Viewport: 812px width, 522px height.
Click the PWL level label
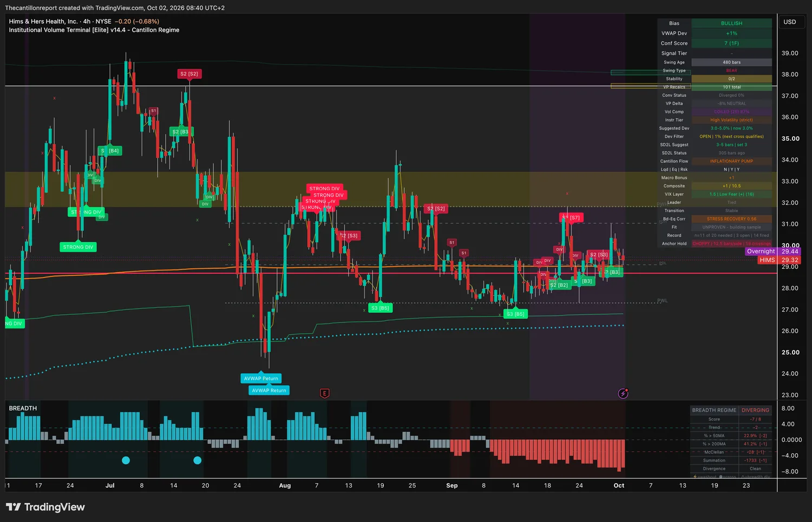click(x=663, y=301)
